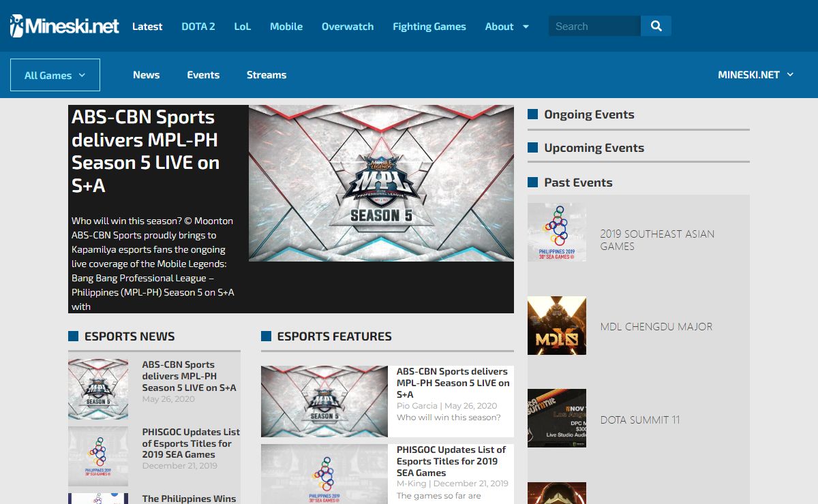Viewport: 818px width, 504px height.
Task: Open PHISGOC Updates article in Esports Features
Action: [452, 461]
